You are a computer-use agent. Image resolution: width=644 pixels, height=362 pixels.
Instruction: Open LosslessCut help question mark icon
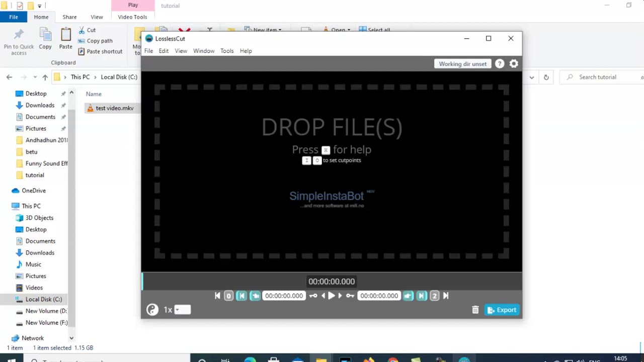pyautogui.click(x=500, y=64)
